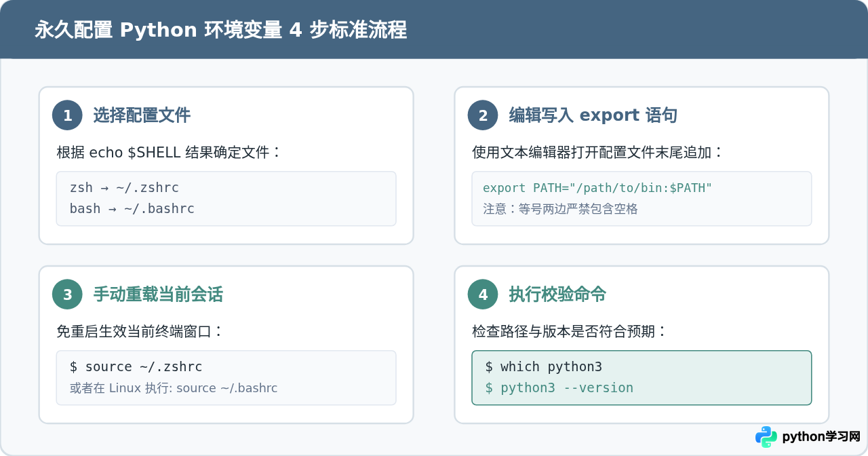Click the line zsh → ~/.zshrc
This screenshot has width=868, height=456.
coord(124,187)
